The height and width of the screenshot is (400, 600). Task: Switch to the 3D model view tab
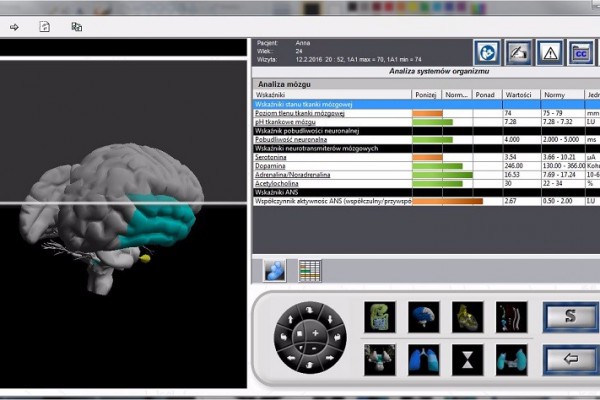click(275, 269)
